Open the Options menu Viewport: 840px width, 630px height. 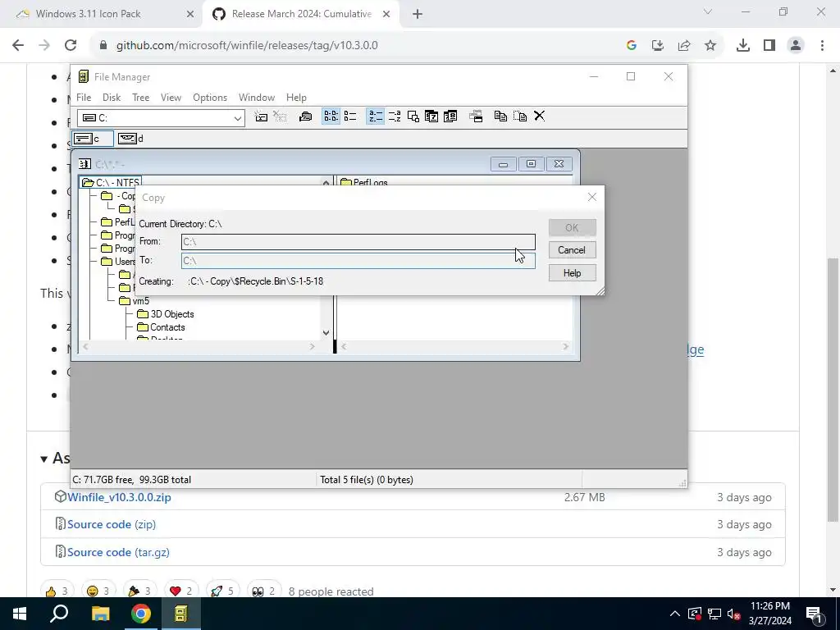click(210, 98)
